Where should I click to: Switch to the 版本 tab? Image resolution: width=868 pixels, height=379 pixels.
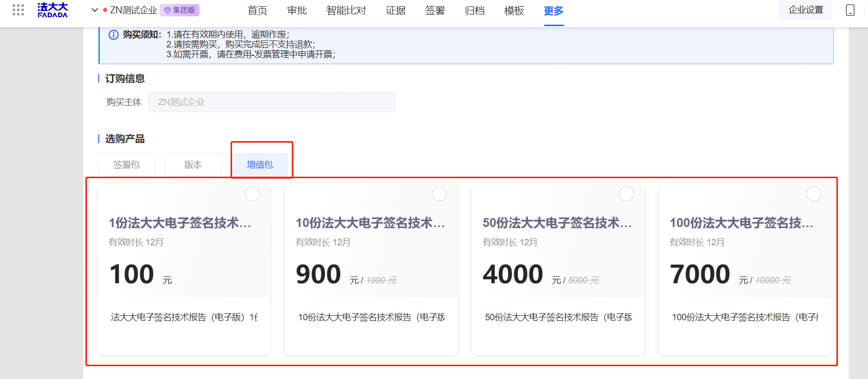click(193, 164)
